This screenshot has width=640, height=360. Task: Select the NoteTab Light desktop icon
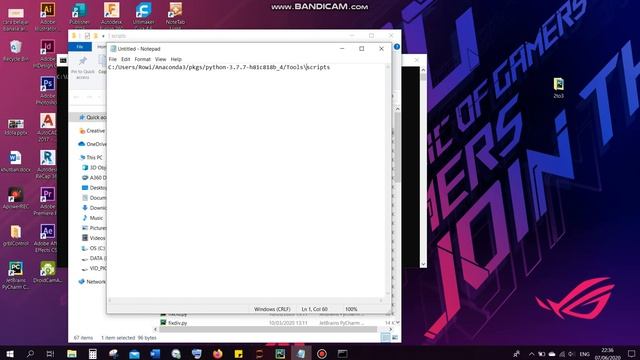click(x=175, y=16)
